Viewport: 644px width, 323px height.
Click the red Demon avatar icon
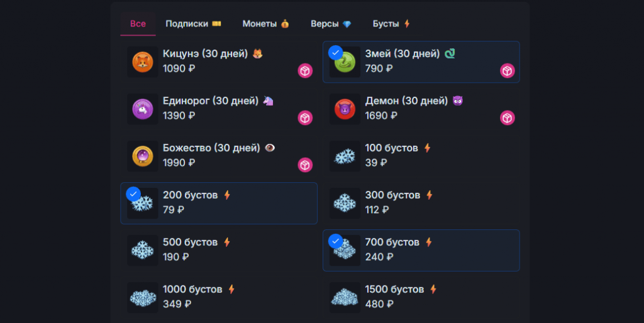coord(345,109)
